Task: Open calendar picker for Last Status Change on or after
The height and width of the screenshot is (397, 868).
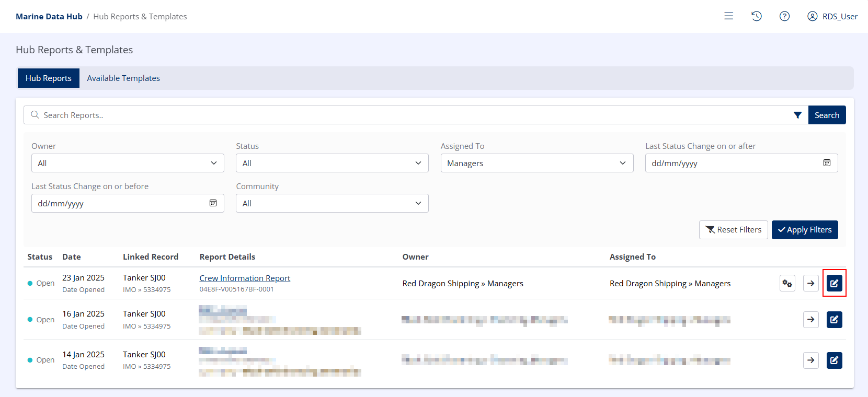Action: tap(827, 163)
